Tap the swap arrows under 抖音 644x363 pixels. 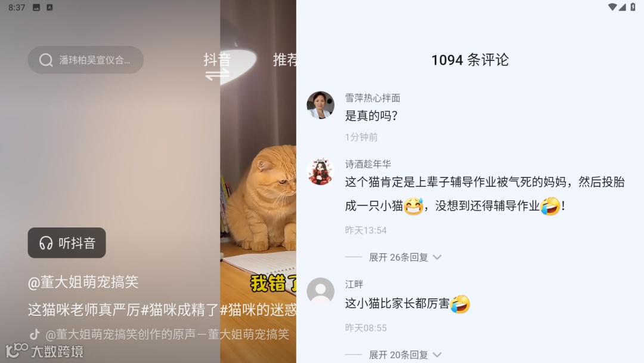pos(217,75)
